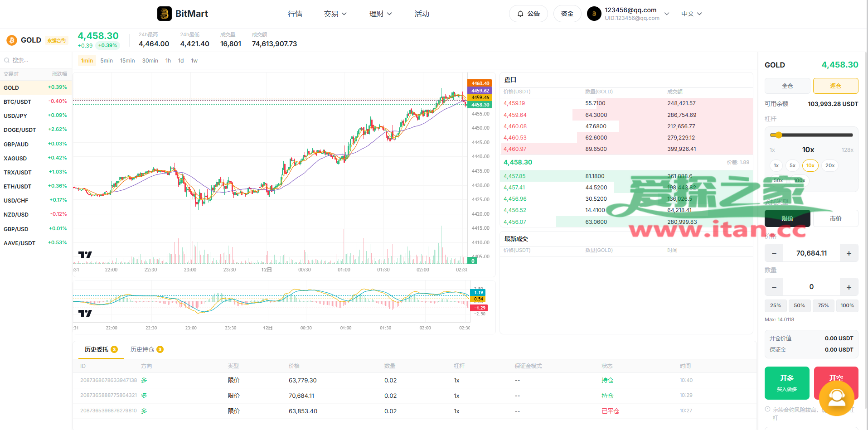This screenshot has width=868, height=430.
Task: Open the 中文 language dropdown
Action: point(692,14)
